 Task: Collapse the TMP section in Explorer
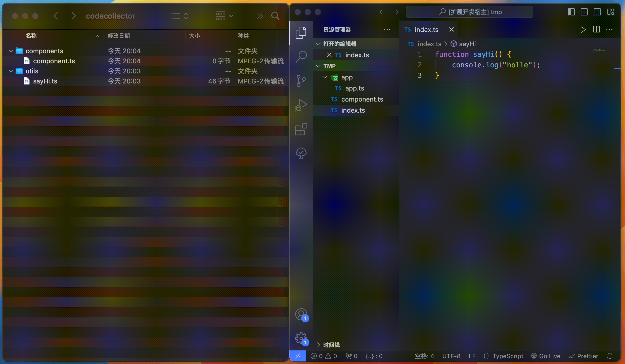point(318,66)
